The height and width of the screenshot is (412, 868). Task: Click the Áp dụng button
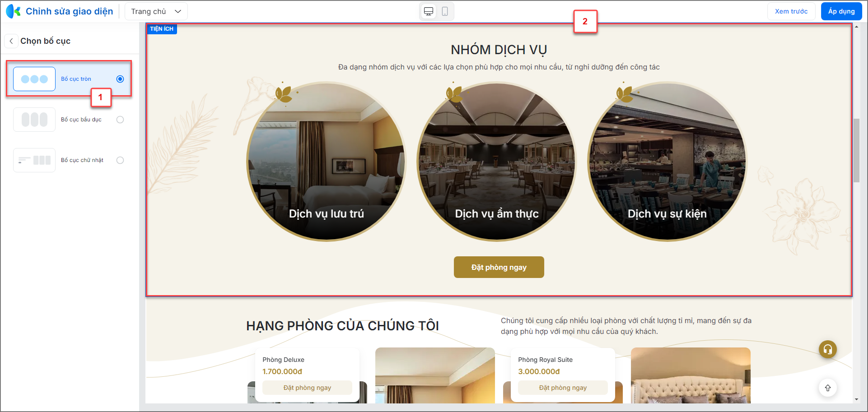click(x=841, y=11)
